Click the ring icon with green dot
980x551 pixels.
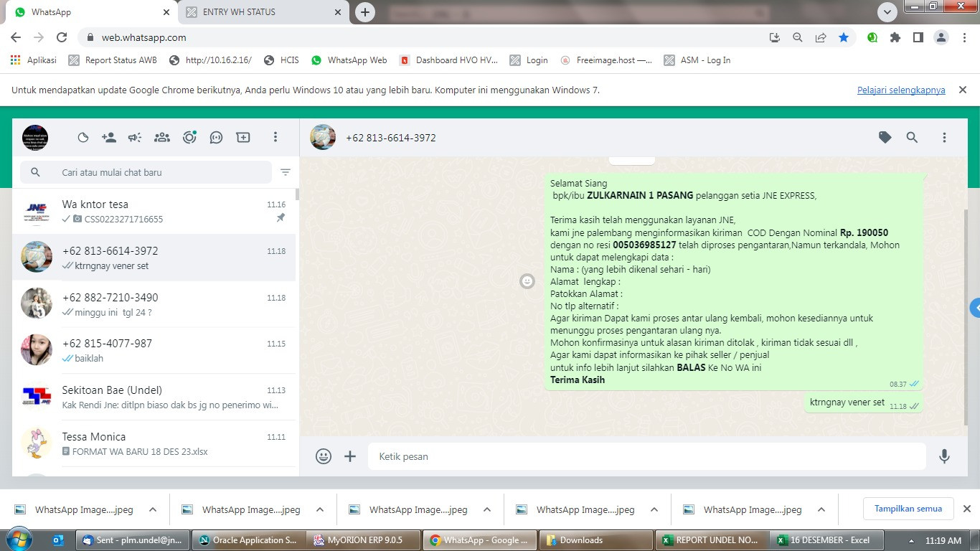coord(189,137)
